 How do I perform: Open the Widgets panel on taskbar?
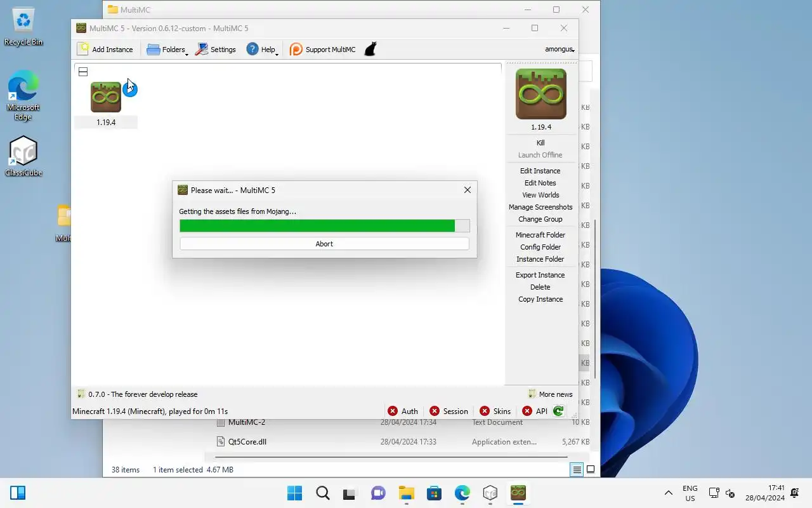18,493
